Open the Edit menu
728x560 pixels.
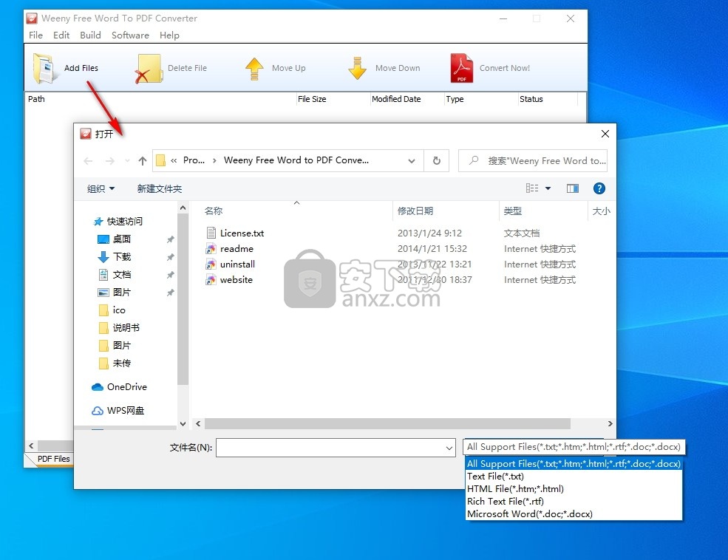pos(61,35)
